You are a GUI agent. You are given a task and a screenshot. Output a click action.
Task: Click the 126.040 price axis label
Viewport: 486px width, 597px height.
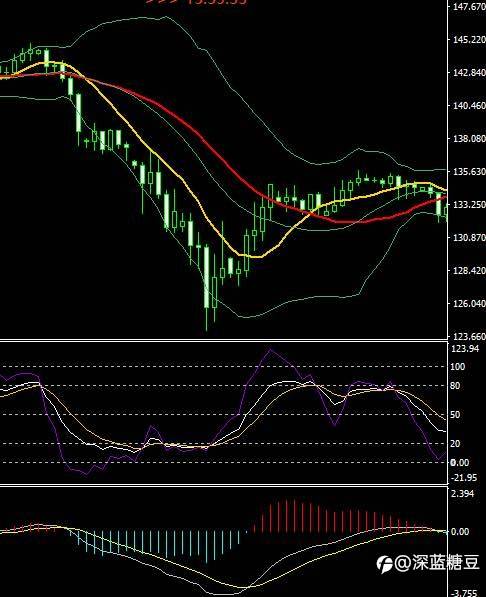pyautogui.click(x=469, y=304)
